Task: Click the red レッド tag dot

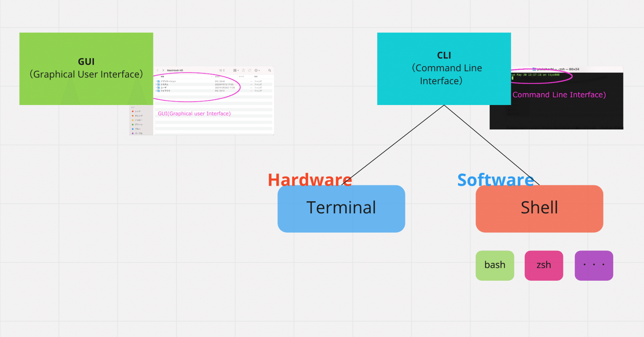Action: pyautogui.click(x=133, y=111)
